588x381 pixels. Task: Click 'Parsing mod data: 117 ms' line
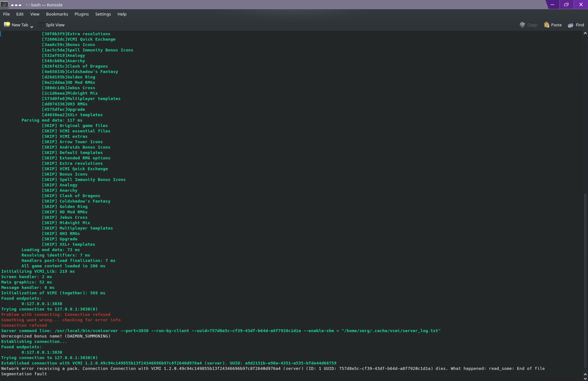pyautogui.click(x=52, y=120)
